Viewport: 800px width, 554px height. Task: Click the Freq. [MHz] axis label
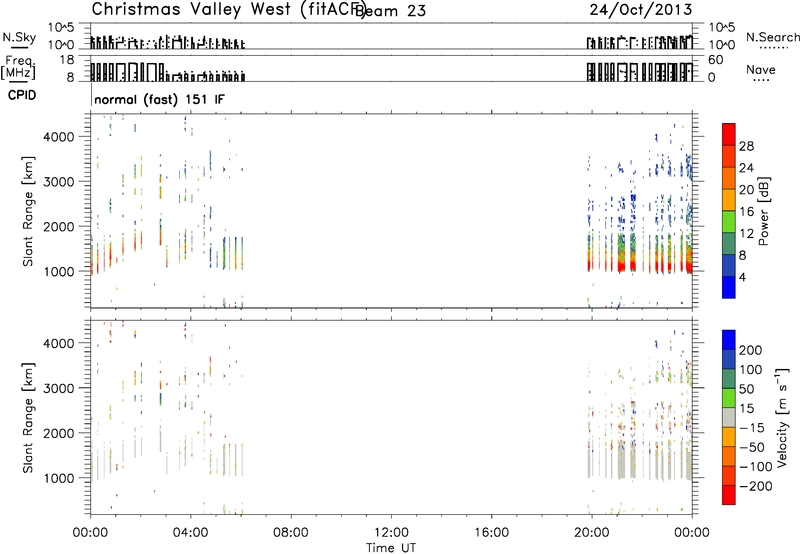pyautogui.click(x=18, y=67)
